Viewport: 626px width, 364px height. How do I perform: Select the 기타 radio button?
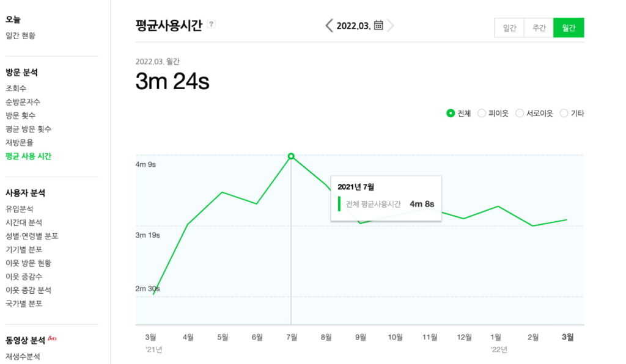(x=562, y=113)
